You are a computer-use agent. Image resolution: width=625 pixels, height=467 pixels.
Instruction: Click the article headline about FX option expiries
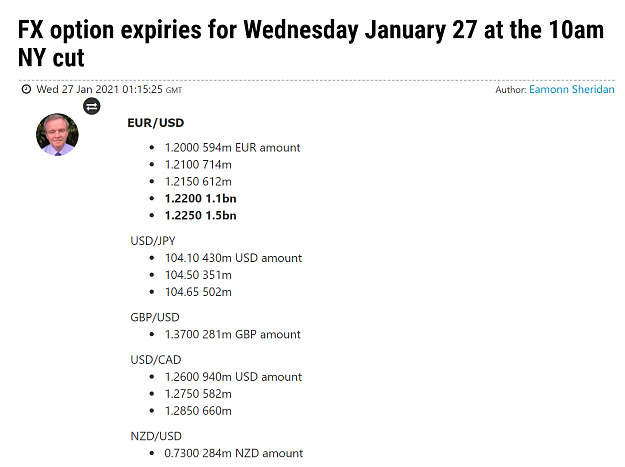311,43
